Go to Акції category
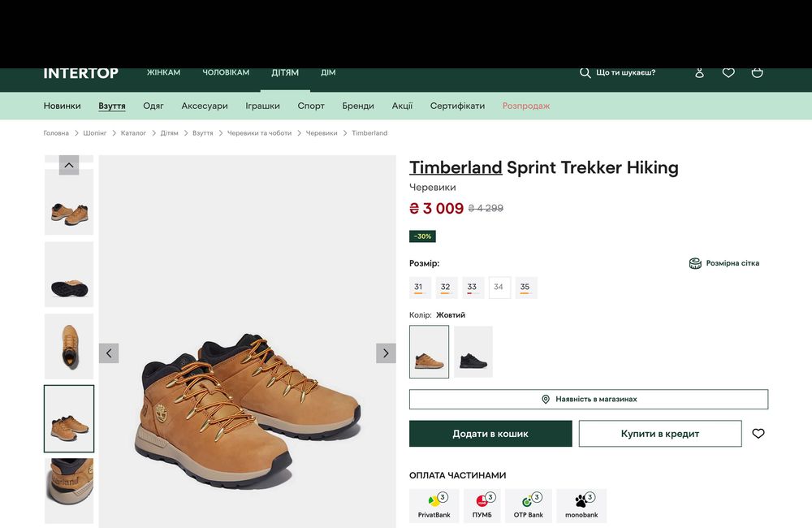This screenshot has height=528, width=812. coord(402,106)
